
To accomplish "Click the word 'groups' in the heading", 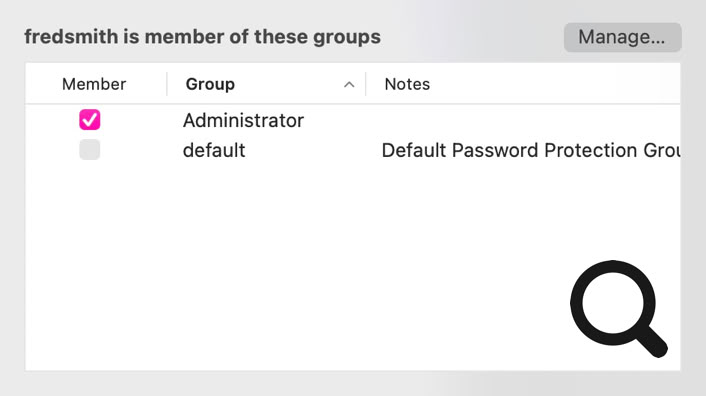I will pos(347,38).
